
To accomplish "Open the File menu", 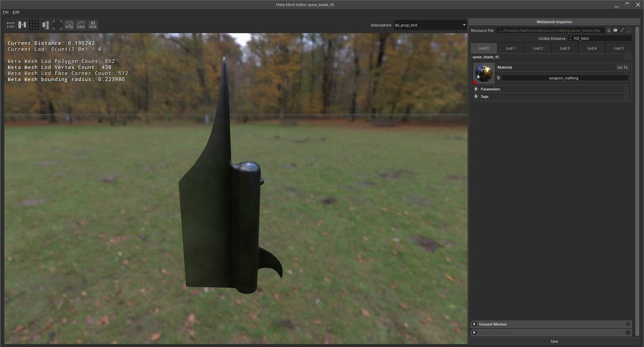I will pos(5,12).
